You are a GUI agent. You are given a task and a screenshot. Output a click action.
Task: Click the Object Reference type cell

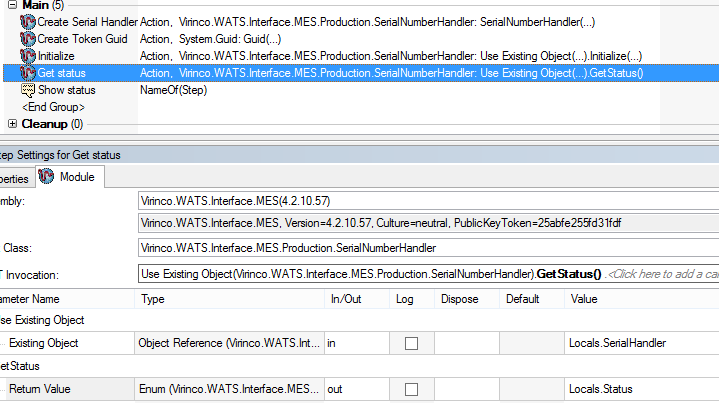(229, 343)
